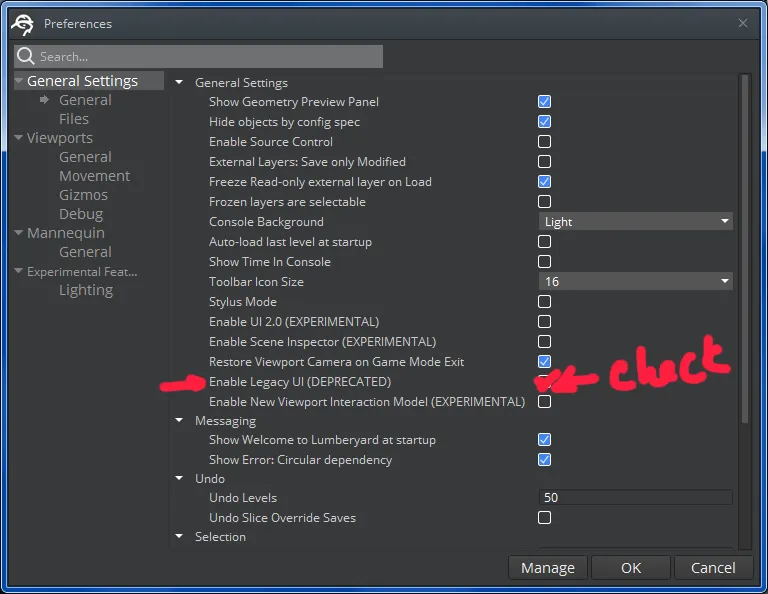The width and height of the screenshot is (768, 594).
Task: Enable New Viewport Interaction Model checkbox
Action: point(544,402)
